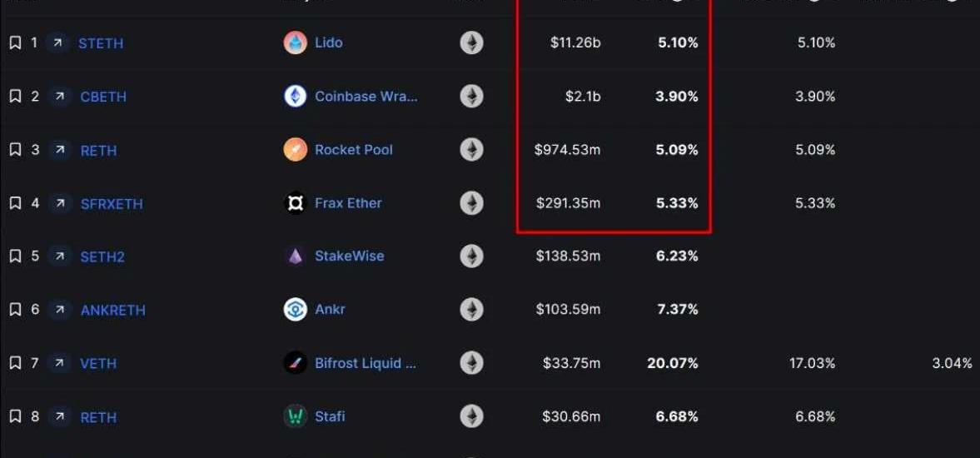Click the Bifrost Liquid logo icon
This screenshot has width=980, height=458.
[295, 363]
